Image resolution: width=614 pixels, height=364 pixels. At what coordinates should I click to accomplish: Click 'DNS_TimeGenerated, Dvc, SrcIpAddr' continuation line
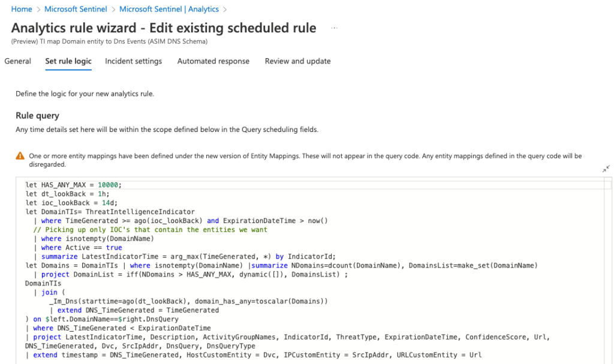[140, 346]
